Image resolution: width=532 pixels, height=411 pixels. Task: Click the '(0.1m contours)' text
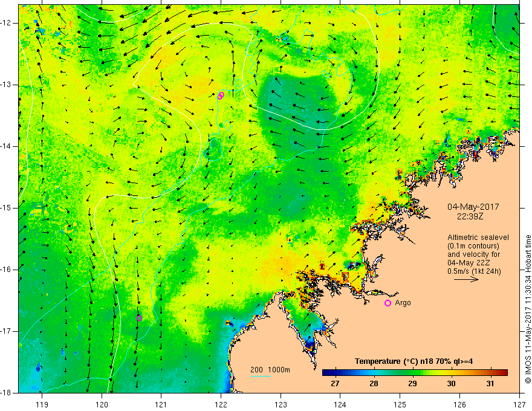tap(473, 246)
